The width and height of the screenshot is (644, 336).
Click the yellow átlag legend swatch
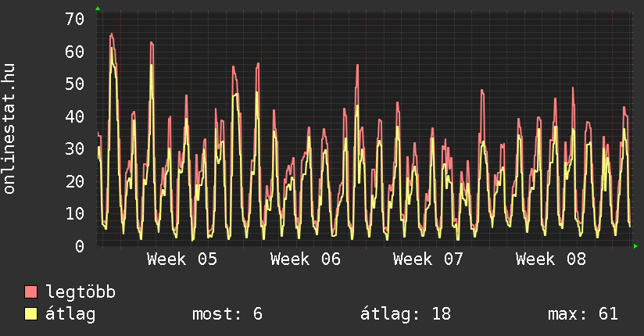coord(30,314)
